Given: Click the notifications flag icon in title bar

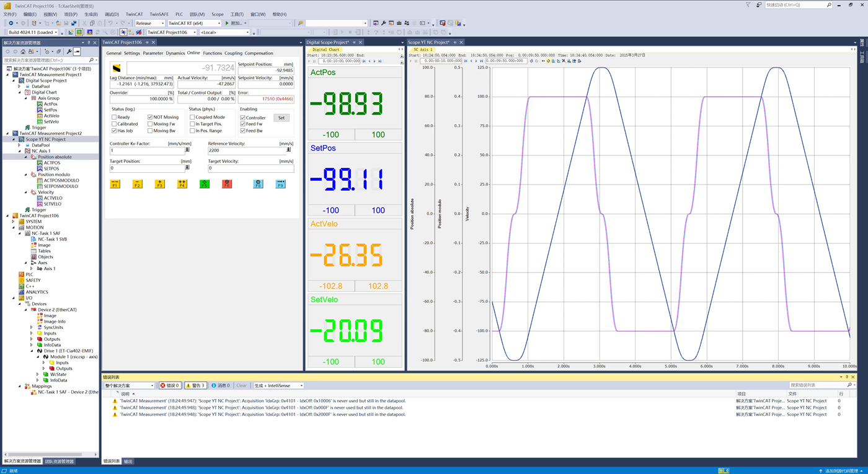Looking at the screenshot, I should pyautogui.click(x=748, y=5).
